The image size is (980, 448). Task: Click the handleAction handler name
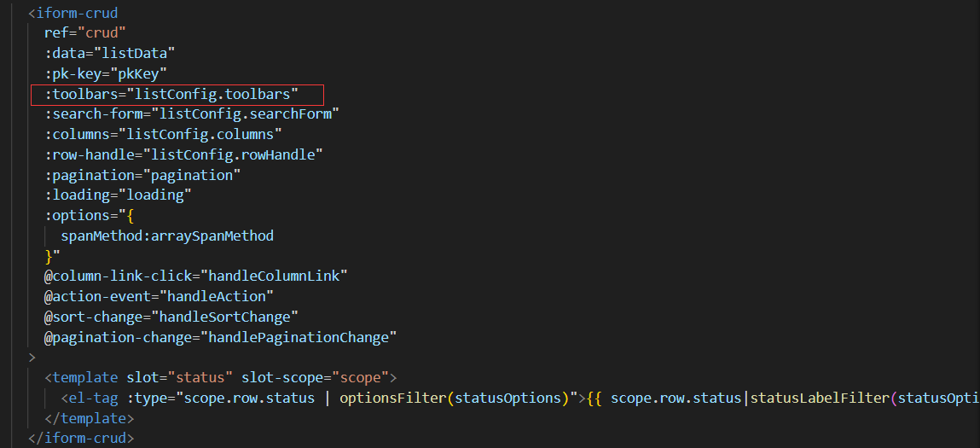point(220,296)
